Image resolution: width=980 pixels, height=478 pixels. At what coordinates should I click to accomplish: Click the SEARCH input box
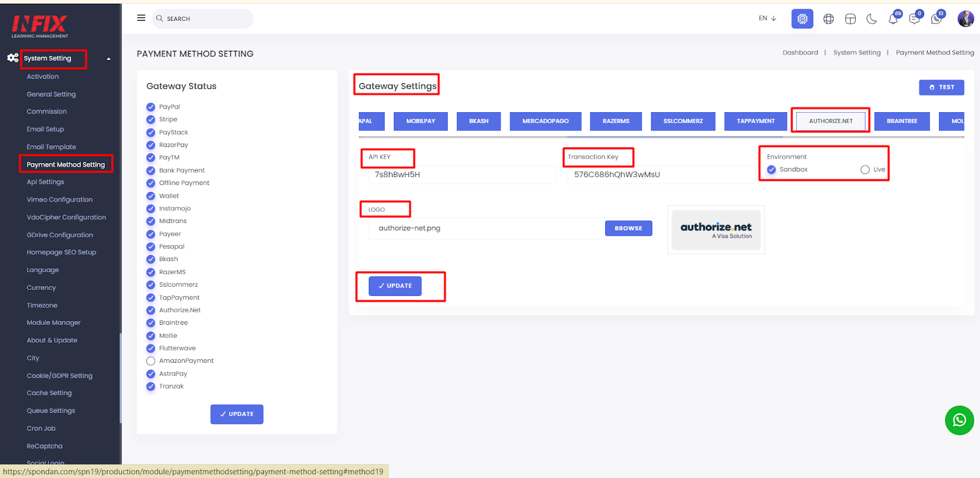202,18
